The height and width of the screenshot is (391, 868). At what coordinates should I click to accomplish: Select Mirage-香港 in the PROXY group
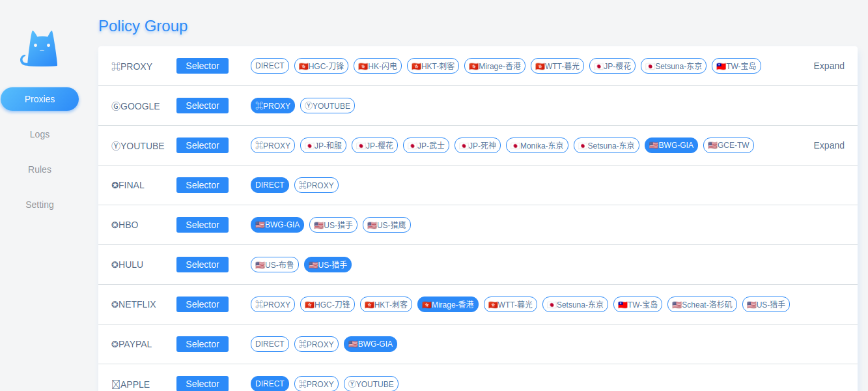point(495,66)
